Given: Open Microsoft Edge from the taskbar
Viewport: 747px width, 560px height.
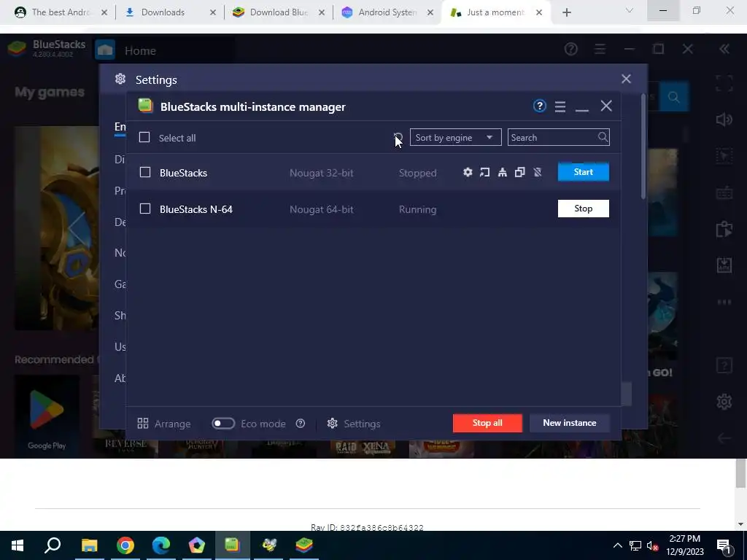Looking at the screenshot, I should tap(161, 545).
